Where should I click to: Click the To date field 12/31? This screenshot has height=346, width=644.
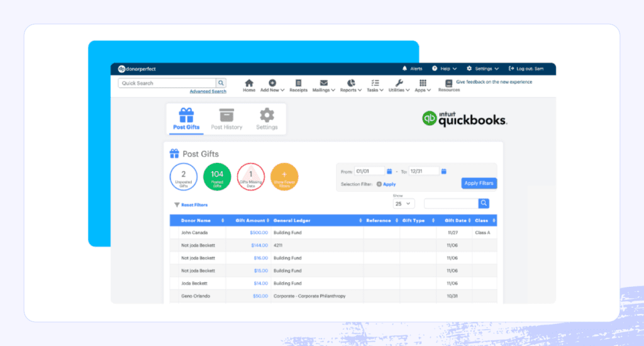[424, 171]
